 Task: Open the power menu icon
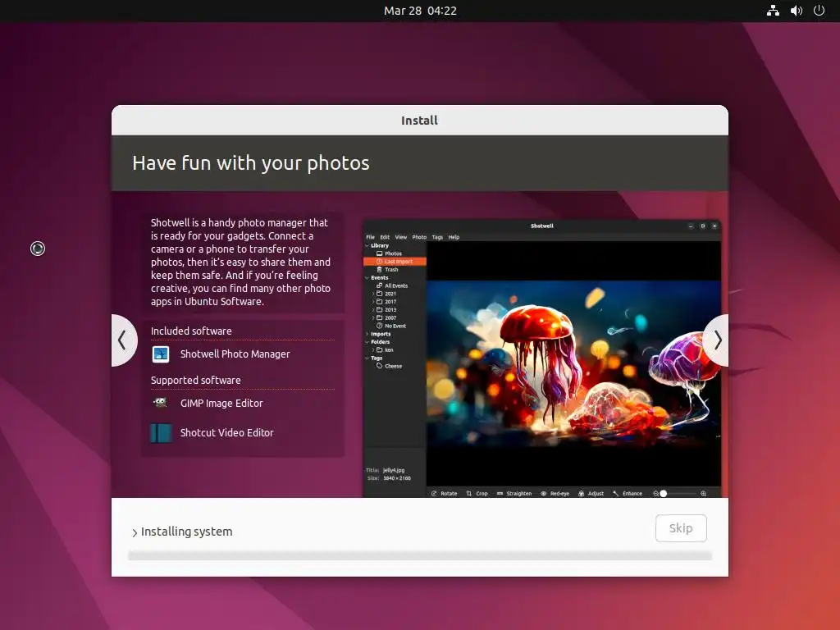(819, 11)
